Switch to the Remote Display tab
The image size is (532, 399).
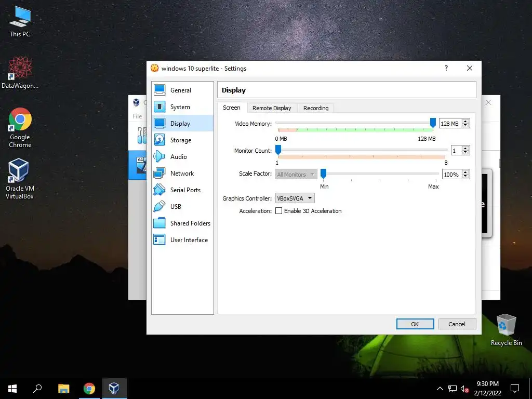[x=272, y=108]
